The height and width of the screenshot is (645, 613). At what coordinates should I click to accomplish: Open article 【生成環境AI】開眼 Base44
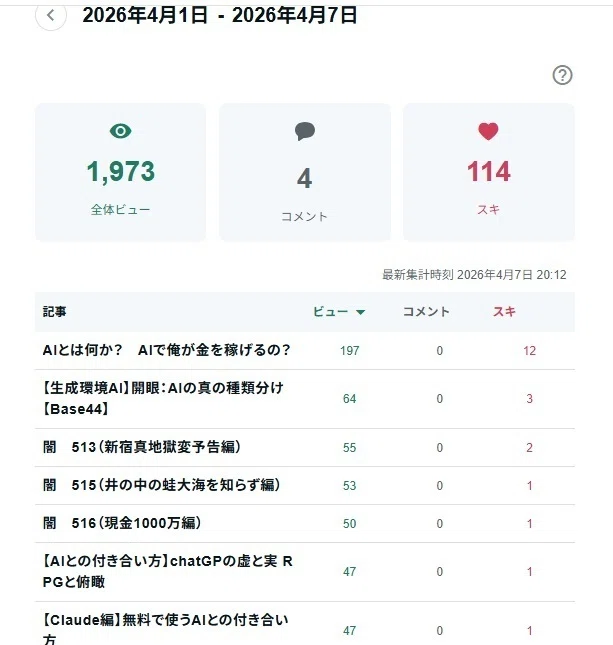(x=163, y=398)
